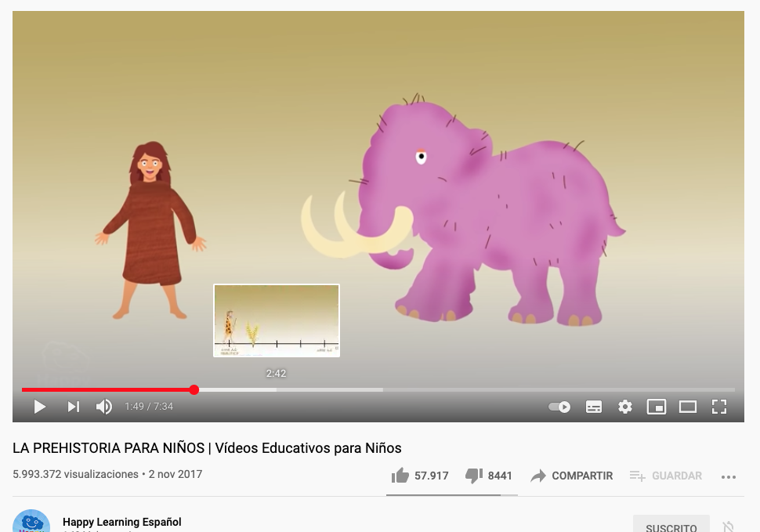Save video using GUARDAR
This screenshot has height=532, width=760.
click(x=665, y=476)
